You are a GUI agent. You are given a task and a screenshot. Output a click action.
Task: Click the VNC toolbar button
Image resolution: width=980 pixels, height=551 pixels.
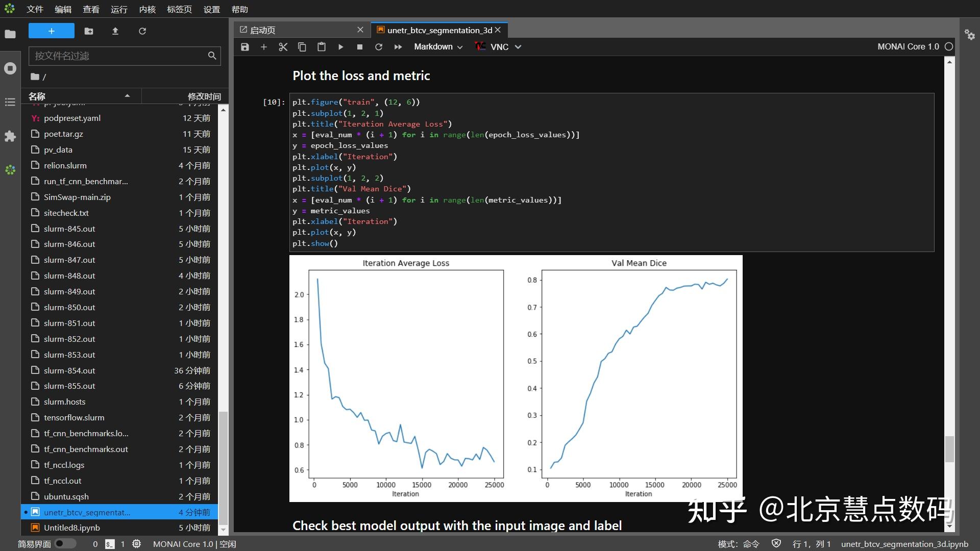click(x=492, y=47)
